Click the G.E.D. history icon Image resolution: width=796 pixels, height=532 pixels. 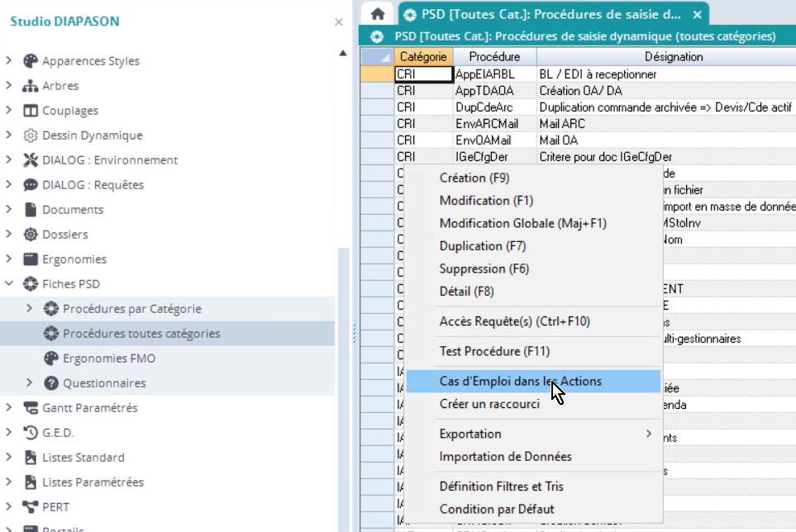pyautogui.click(x=31, y=433)
